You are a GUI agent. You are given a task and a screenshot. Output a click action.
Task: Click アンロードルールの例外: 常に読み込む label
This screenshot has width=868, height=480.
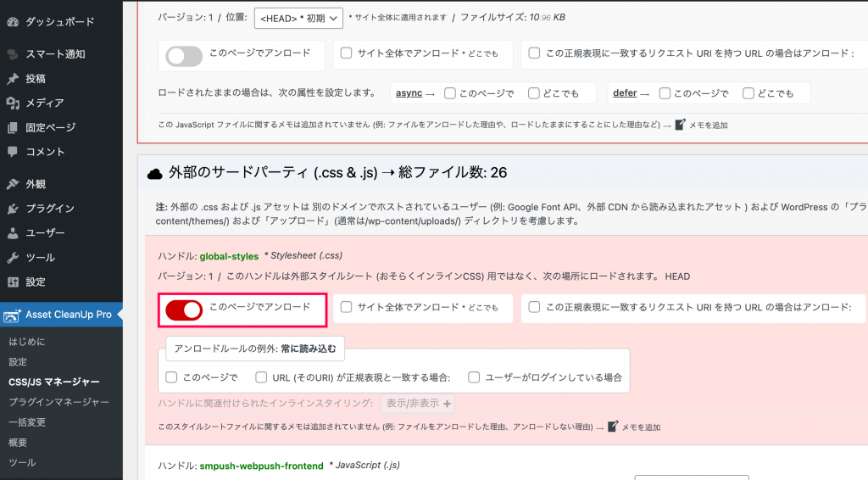coord(255,349)
